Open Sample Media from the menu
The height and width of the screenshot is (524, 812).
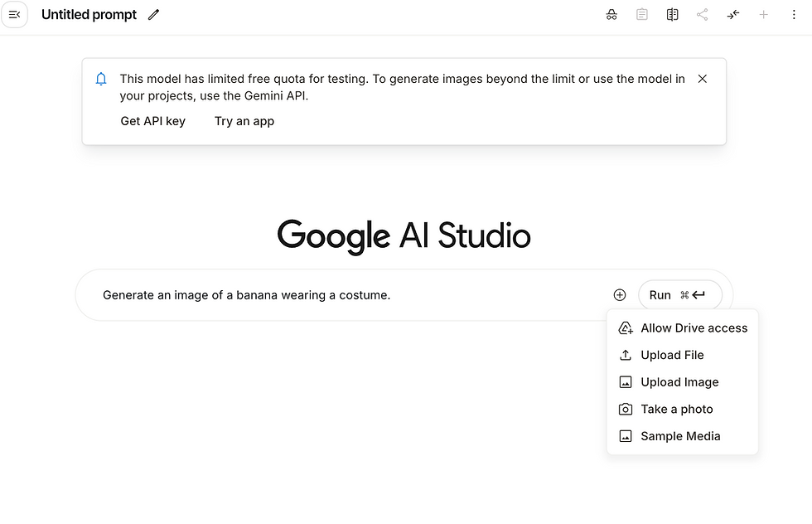pos(683,436)
